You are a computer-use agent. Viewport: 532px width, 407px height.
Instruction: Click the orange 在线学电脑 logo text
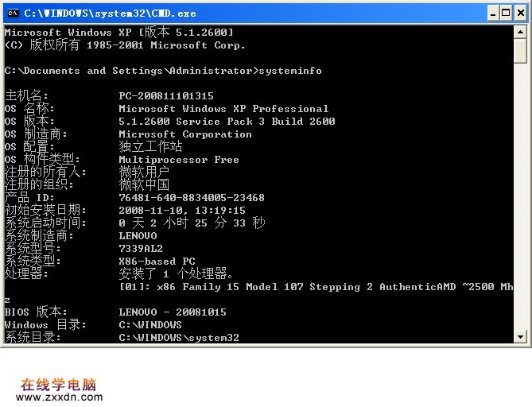tap(58, 383)
